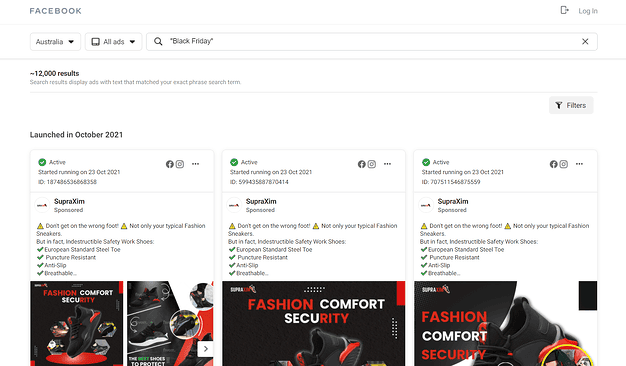This screenshot has width=626, height=366.
Task: Click "Breathable..." truncated text on ad 707511546875559
Action: click(444, 273)
